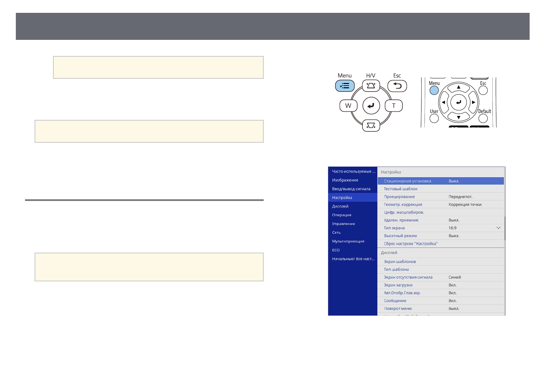Expand the Тип экрана 16:9 dropdown
The image size is (555, 392).
point(498,228)
